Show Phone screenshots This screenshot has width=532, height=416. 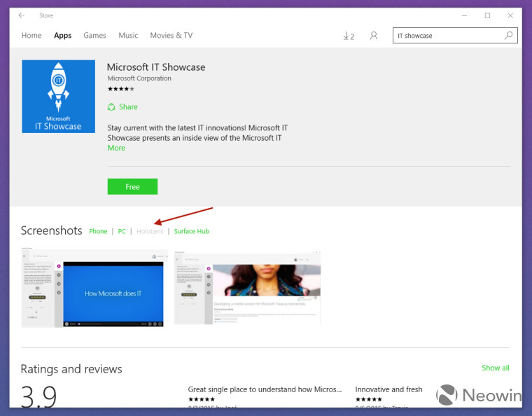coord(98,231)
